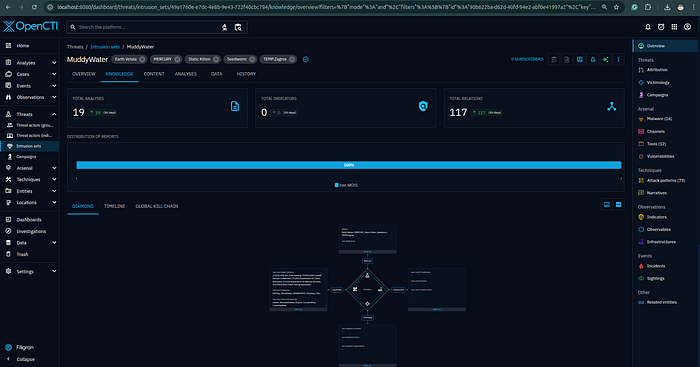This screenshot has width=700, height=367.
Task: Click the add alias circle icon after TEMP.Zagros
Action: click(x=305, y=59)
